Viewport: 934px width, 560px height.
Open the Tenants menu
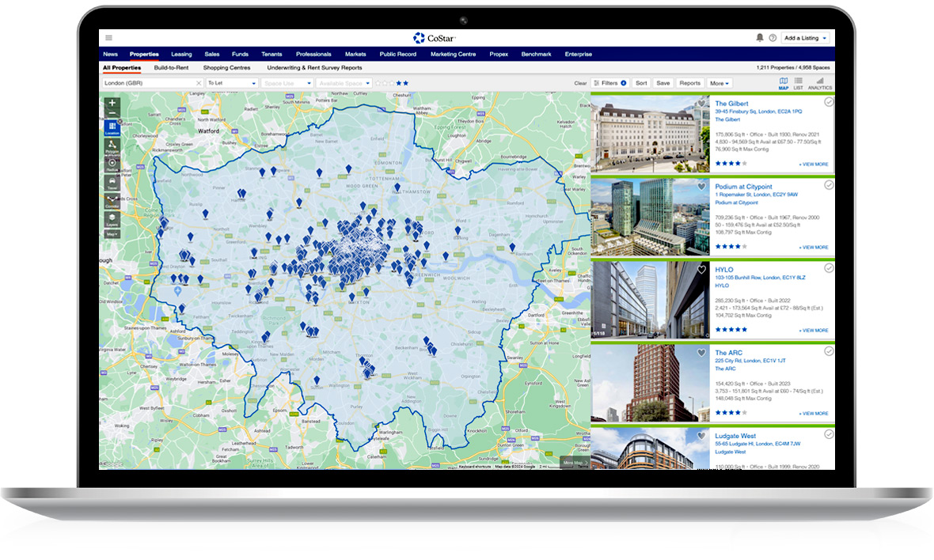(271, 54)
